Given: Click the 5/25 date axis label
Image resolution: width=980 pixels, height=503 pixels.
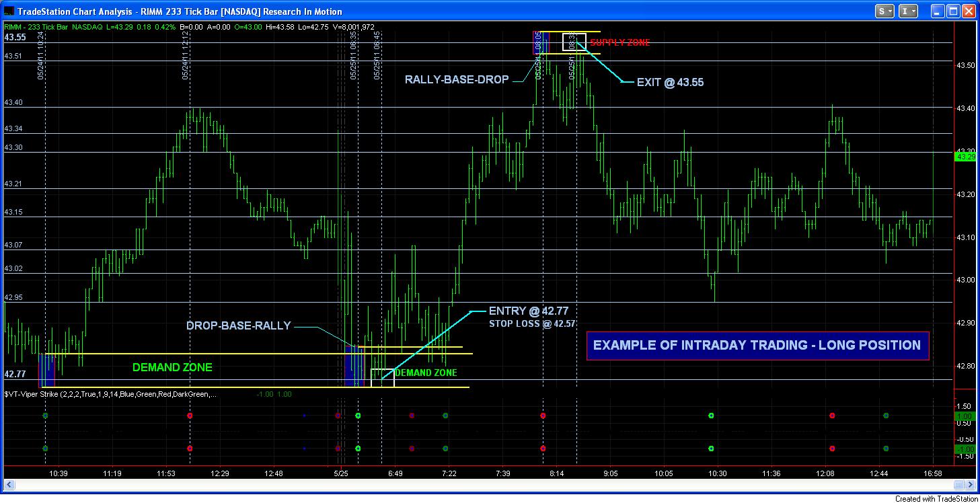Looking at the screenshot, I should [342, 474].
